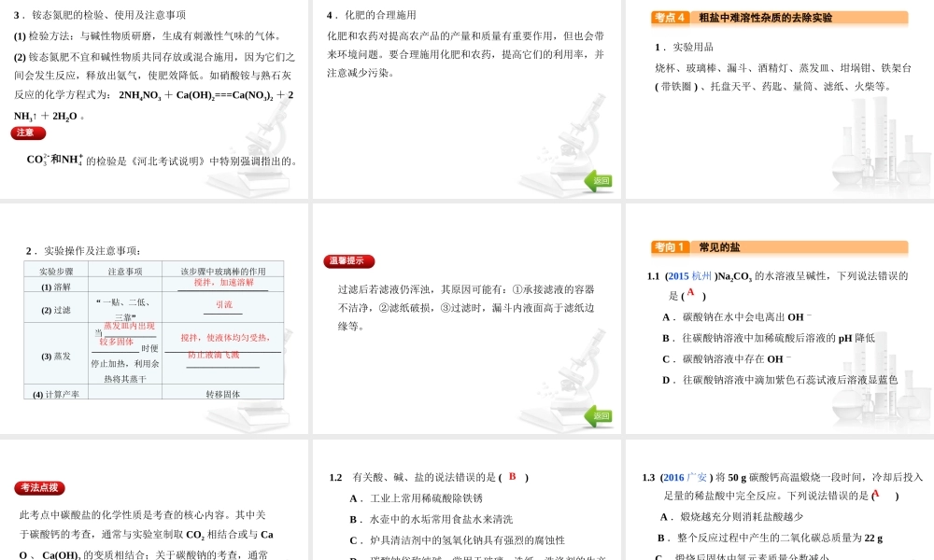Open the slide 3. 铵态氮肥的检验、使用及注意事项
934x560 pixels.
coord(154,99)
